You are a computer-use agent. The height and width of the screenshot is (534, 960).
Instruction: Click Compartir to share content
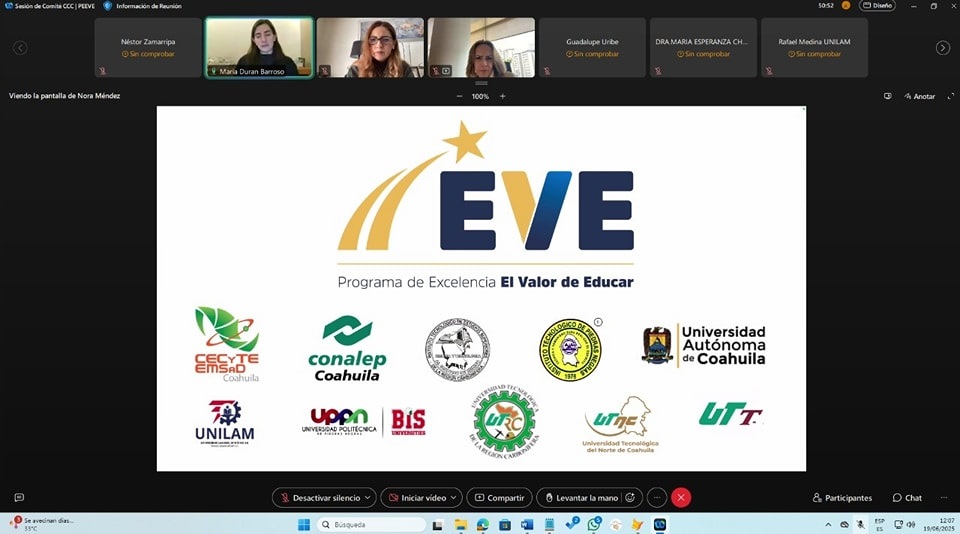[500, 498]
